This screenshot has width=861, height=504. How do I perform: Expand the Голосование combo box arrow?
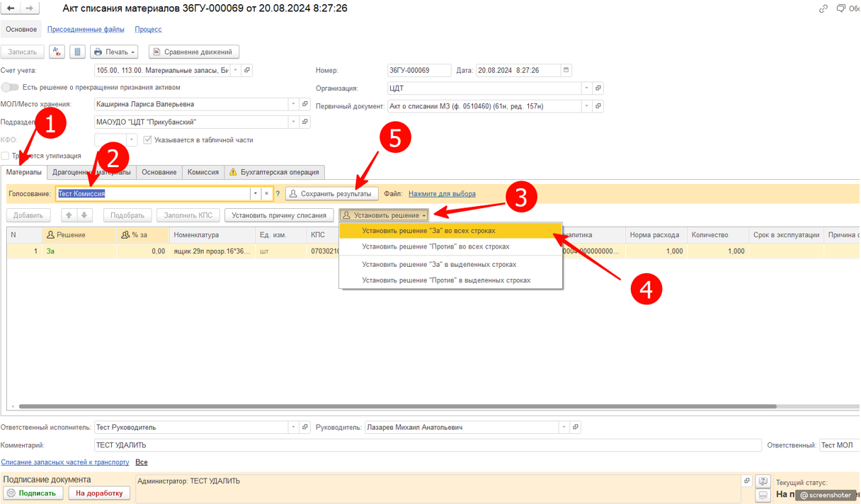(x=255, y=193)
